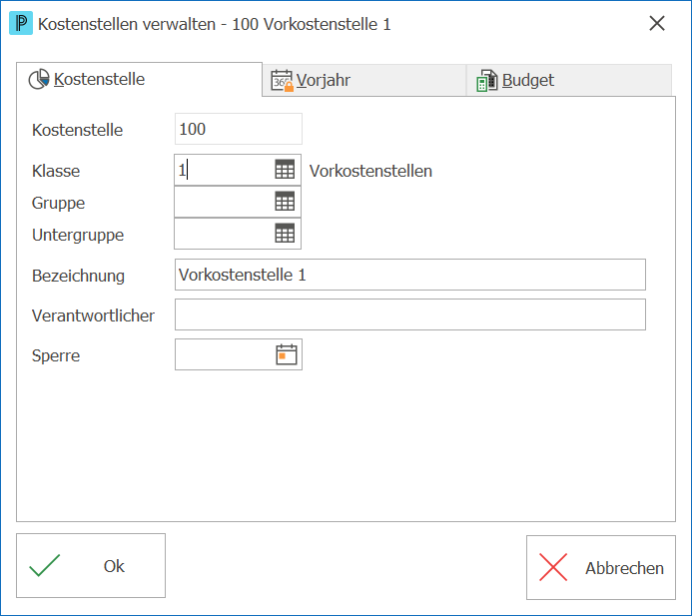Click the Sperre label
The width and height of the screenshot is (692, 616).
click(56, 355)
